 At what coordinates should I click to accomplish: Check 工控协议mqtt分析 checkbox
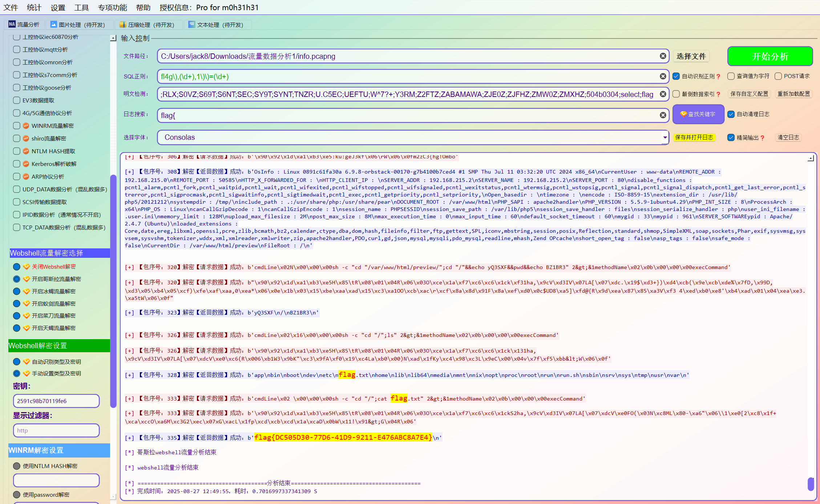tap(16, 49)
